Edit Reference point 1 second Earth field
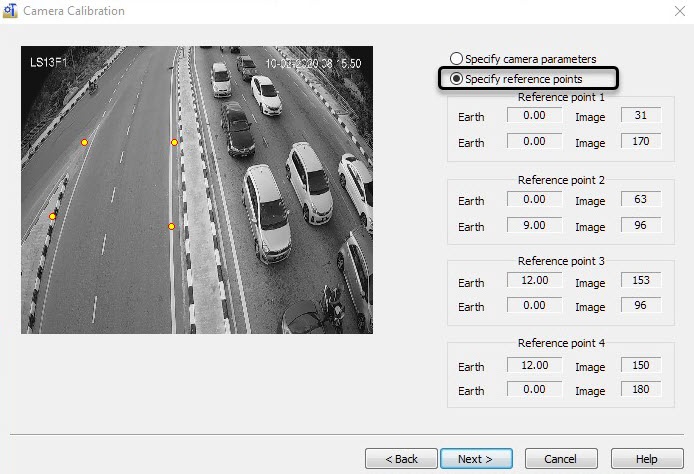The width and height of the screenshot is (694, 474). point(534,141)
